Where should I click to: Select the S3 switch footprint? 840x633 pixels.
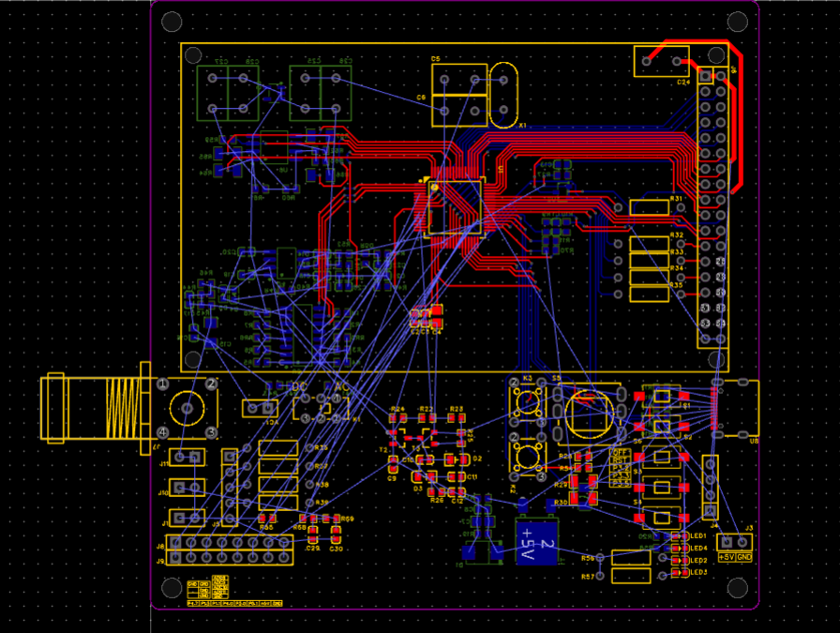click(x=662, y=488)
